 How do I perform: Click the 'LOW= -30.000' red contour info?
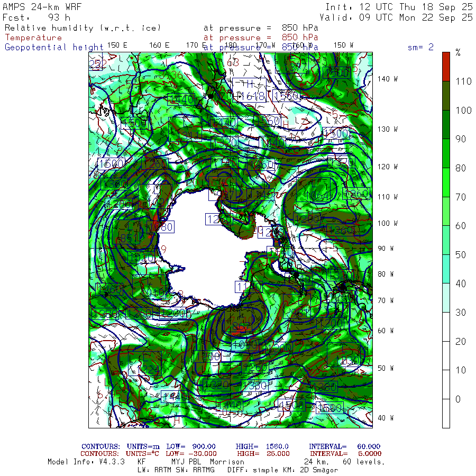click(x=191, y=454)
